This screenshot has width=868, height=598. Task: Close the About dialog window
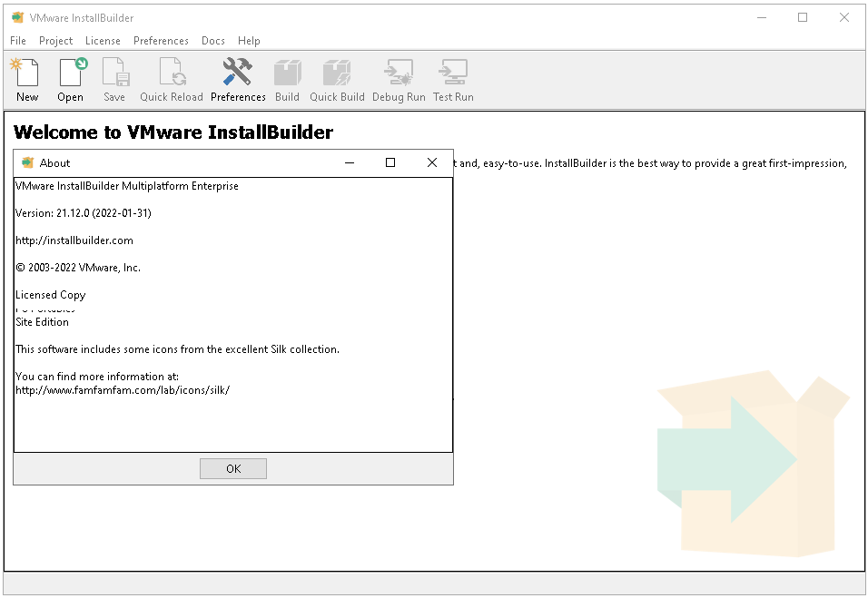(x=432, y=162)
